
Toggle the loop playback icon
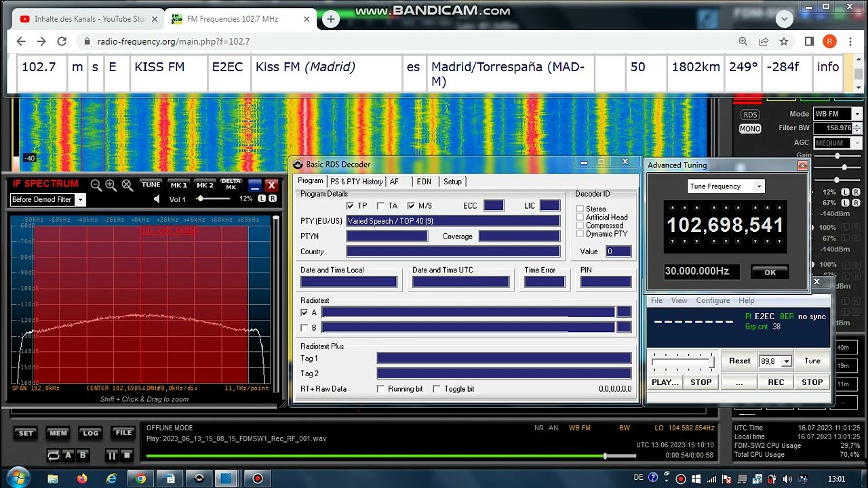[x=54, y=455]
